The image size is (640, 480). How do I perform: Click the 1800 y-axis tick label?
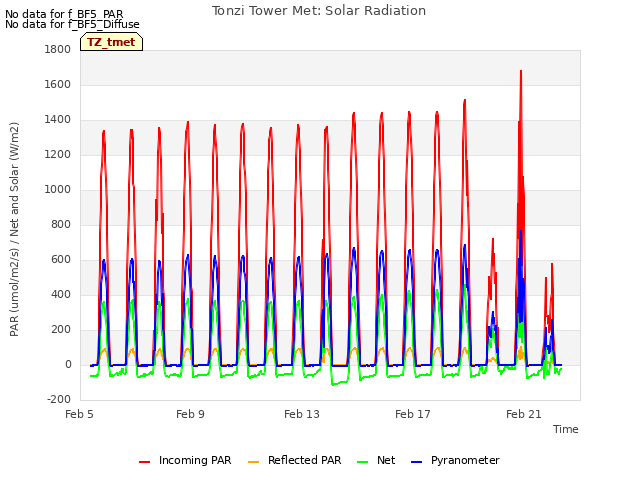tap(58, 49)
